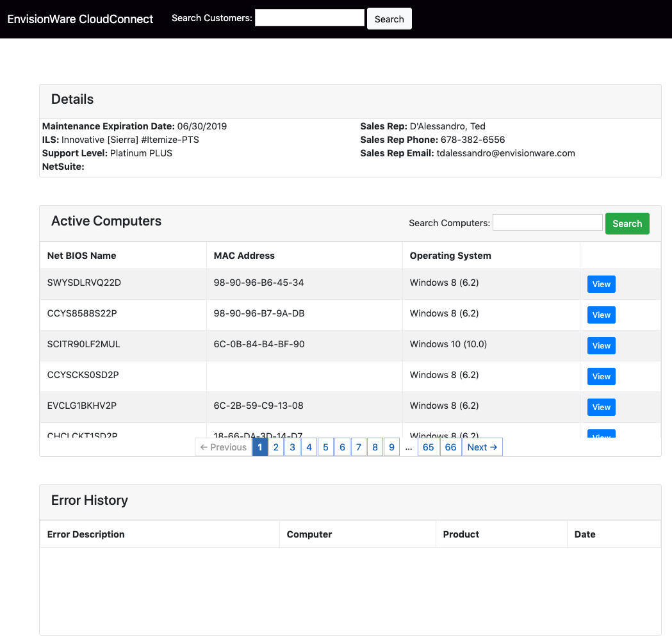Navigate to page 9 of computers
This screenshot has width=672, height=642.
coord(392,447)
